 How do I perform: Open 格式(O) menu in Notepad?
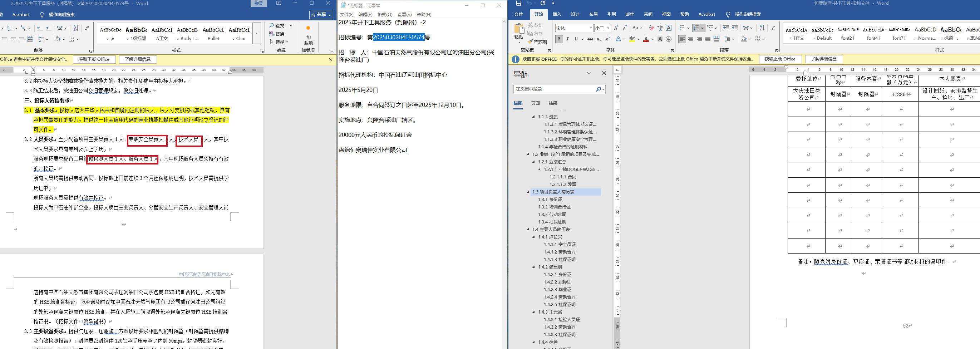point(385,14)
